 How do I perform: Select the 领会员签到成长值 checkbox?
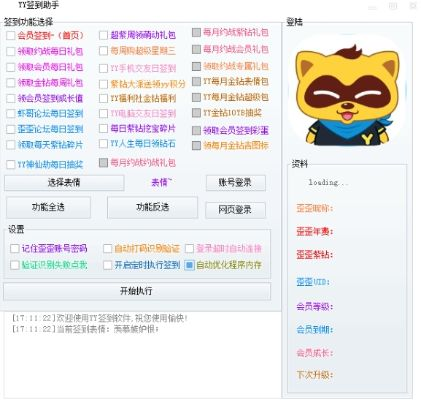[x=11, y=98]
